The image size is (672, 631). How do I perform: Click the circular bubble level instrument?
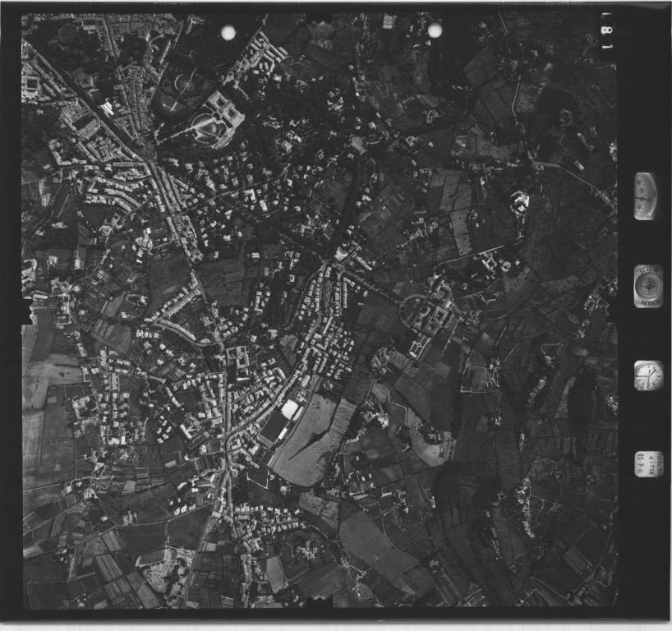(x=647, y=286)
